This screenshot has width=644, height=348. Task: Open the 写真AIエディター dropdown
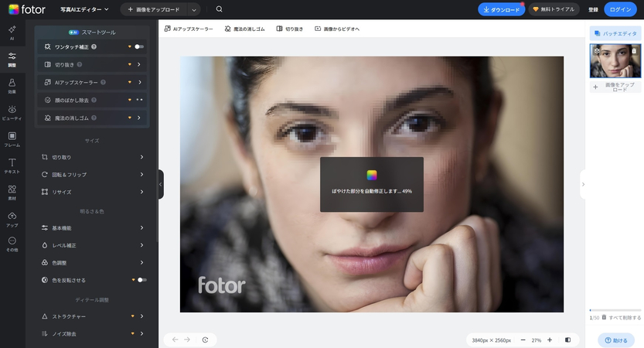(84, 9)
